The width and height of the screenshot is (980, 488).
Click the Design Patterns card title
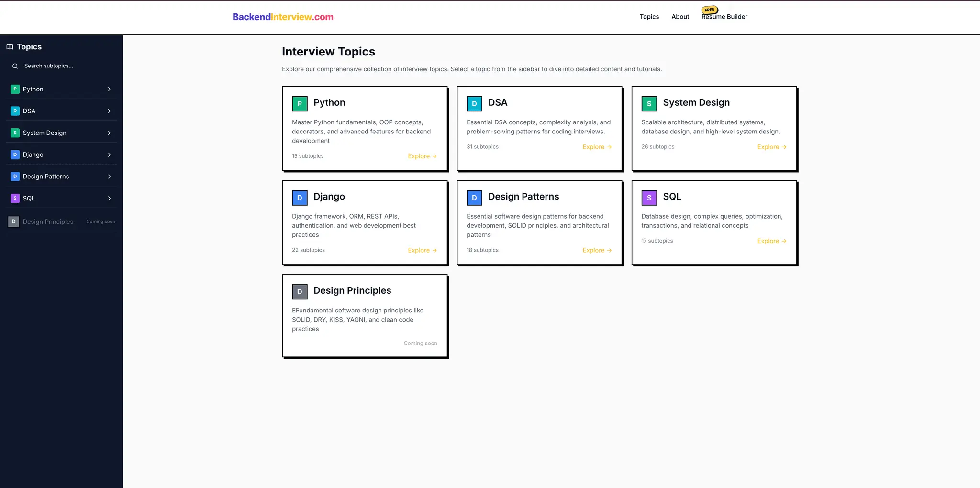point(523,197)
